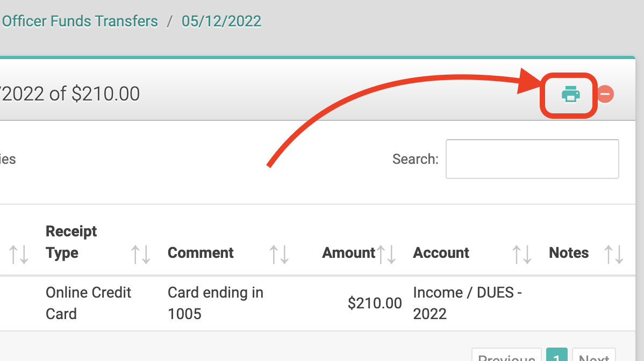Sort by Notes column arrows
Screen dimensions: 644x361
point(614,254)
